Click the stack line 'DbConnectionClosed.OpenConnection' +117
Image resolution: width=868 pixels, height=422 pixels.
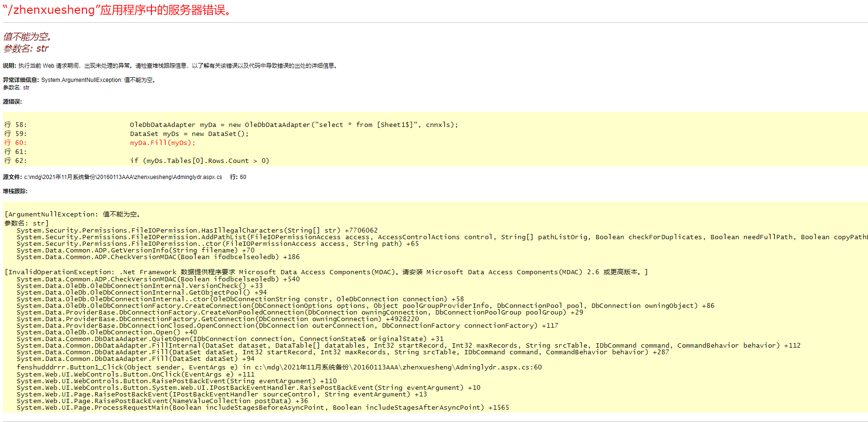(287, 326)
